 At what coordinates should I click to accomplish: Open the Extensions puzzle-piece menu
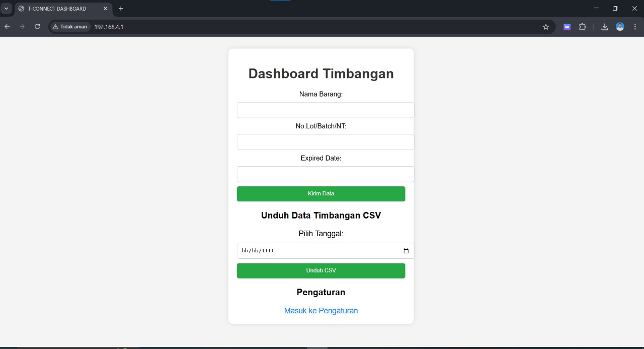(x=583, y=27)
